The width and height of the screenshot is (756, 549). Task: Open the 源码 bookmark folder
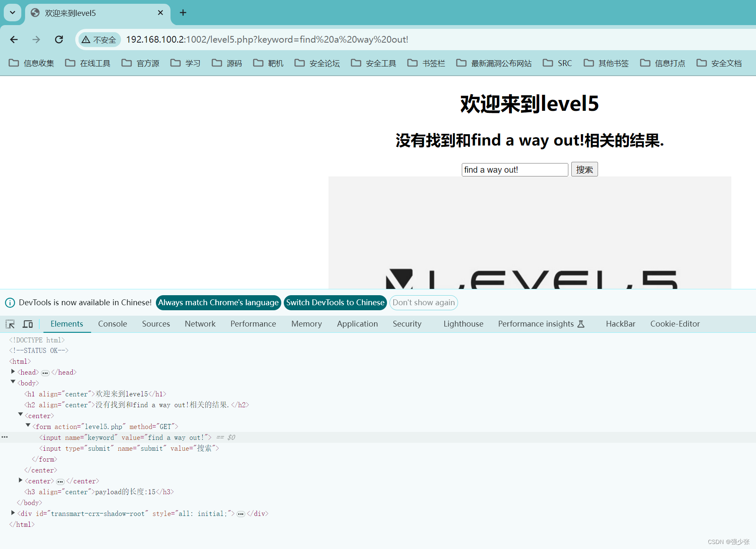coord(227,63)
